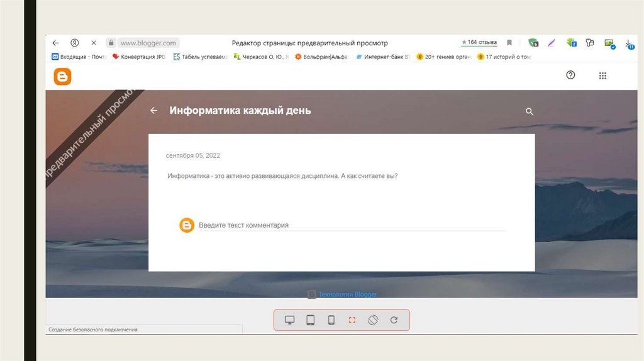
Task: Click the Blogger avatar beside comment field
Action: pos(187,225)
